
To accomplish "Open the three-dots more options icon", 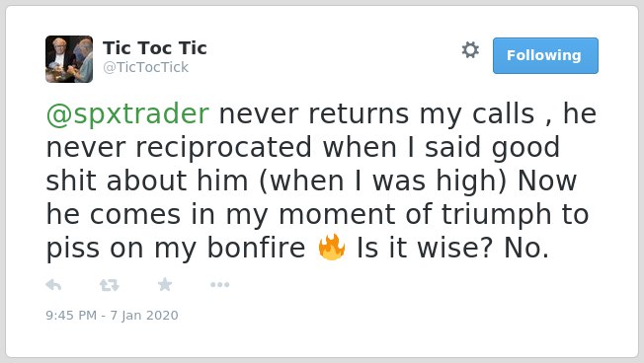I will [x=219, y=285].
